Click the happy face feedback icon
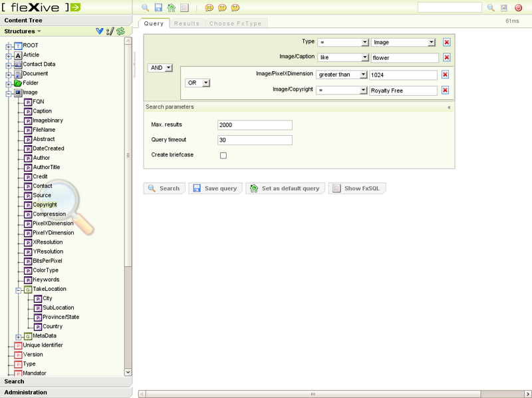The width and height of the screenshot is (532, 398). coord(209,7)
